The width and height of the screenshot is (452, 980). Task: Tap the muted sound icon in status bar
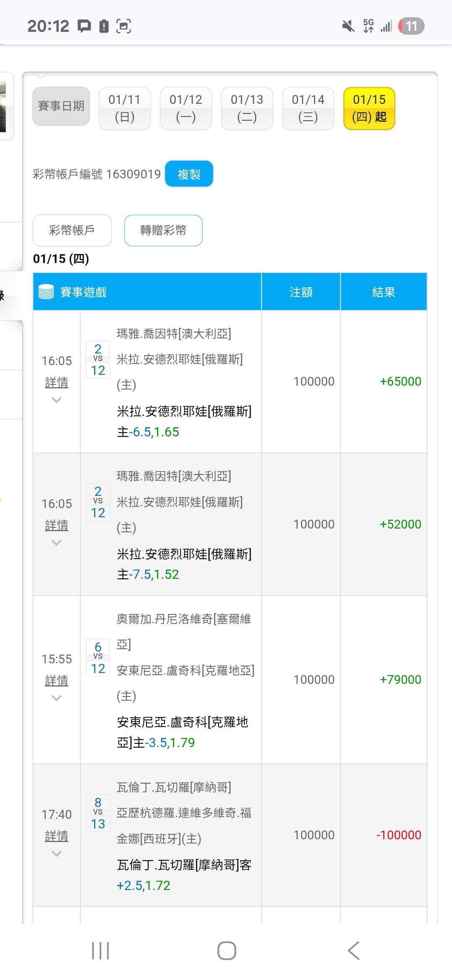click(348, 26)
